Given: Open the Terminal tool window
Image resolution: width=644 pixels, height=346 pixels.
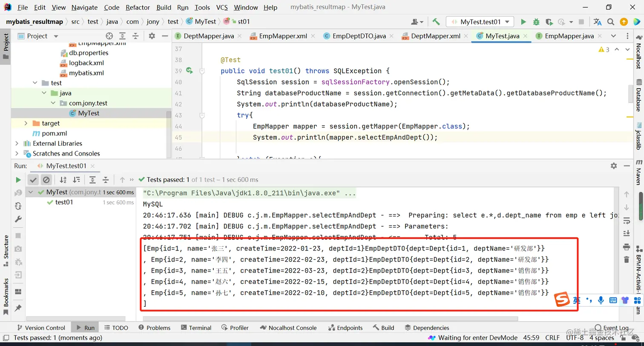Looking at the screenshot, I should pyautogui.click(x=196, y=328).
